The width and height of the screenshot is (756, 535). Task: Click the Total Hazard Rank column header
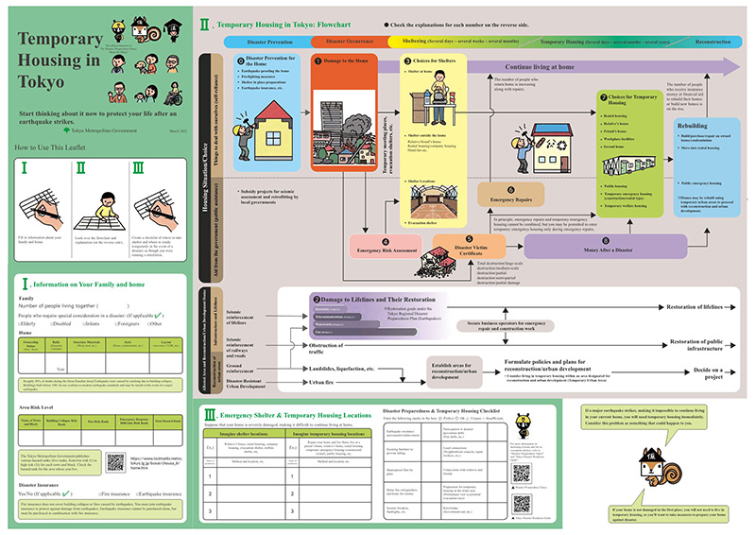click(x=168, y=422)
